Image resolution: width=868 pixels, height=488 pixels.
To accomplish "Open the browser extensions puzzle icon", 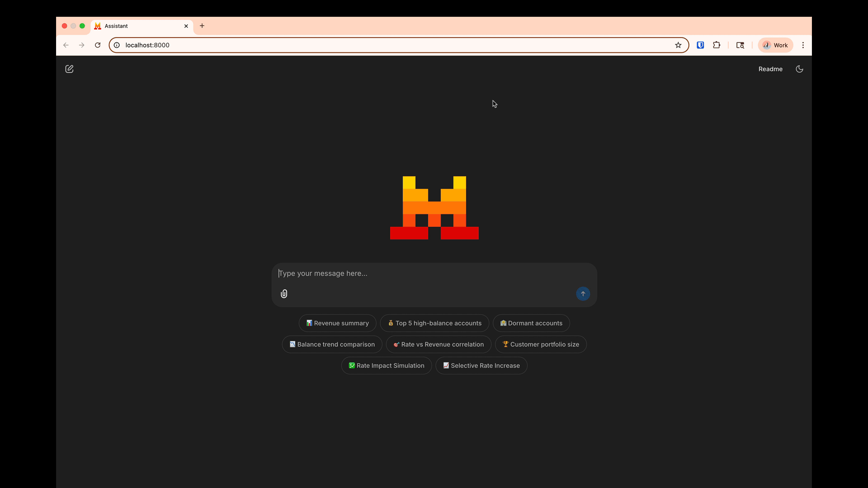I will click(x=716, y=45).
